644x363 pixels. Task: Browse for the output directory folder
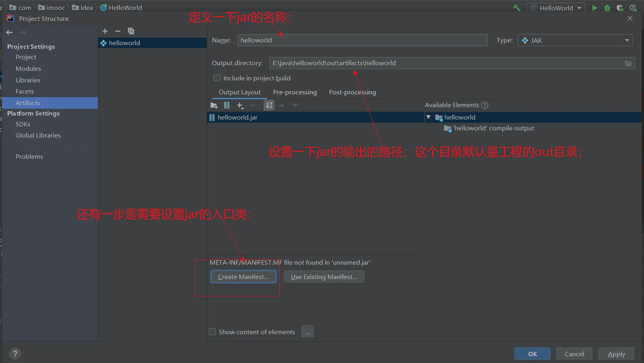pos(628,63)
